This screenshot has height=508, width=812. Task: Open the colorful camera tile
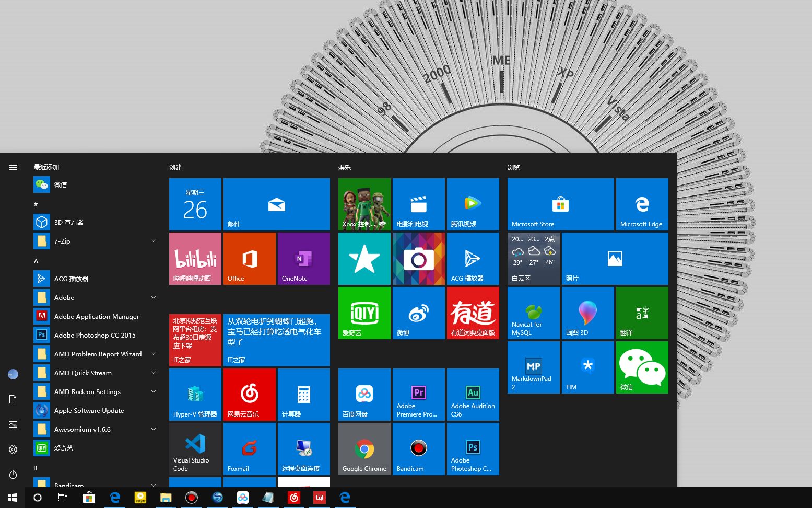pyautogui.click(x=419, y=259)
